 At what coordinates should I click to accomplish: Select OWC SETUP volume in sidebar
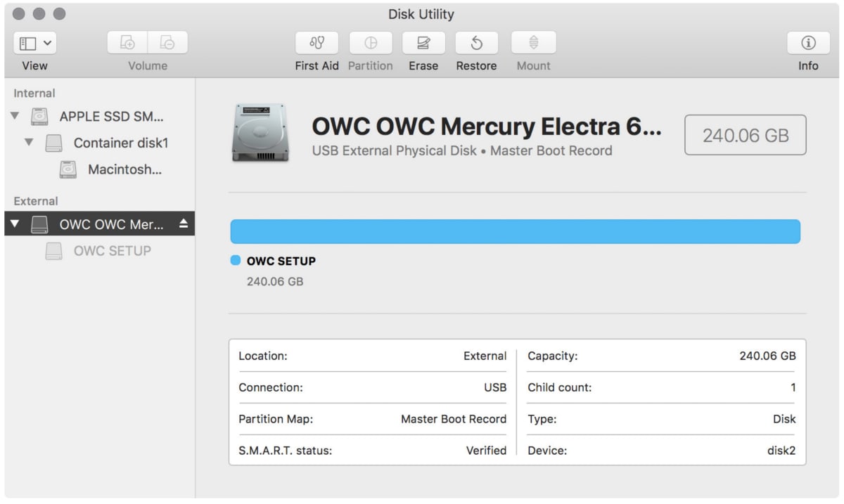112,251
